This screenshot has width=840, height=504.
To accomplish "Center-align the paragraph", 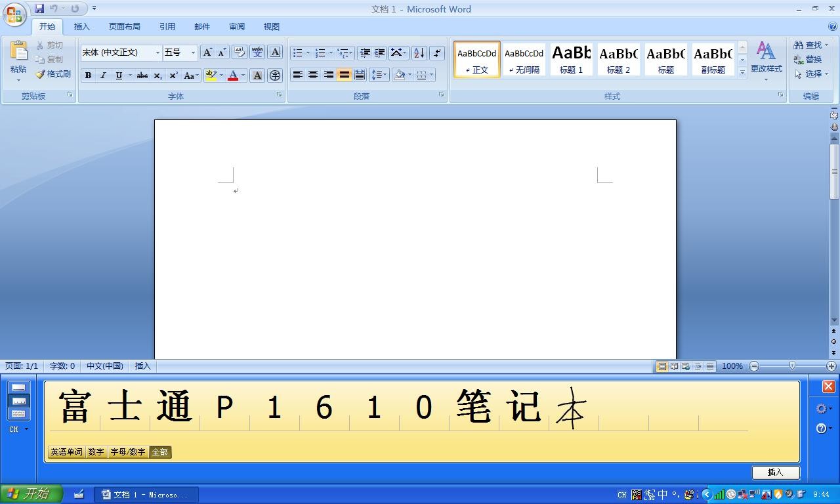I will tap(313, 75).
